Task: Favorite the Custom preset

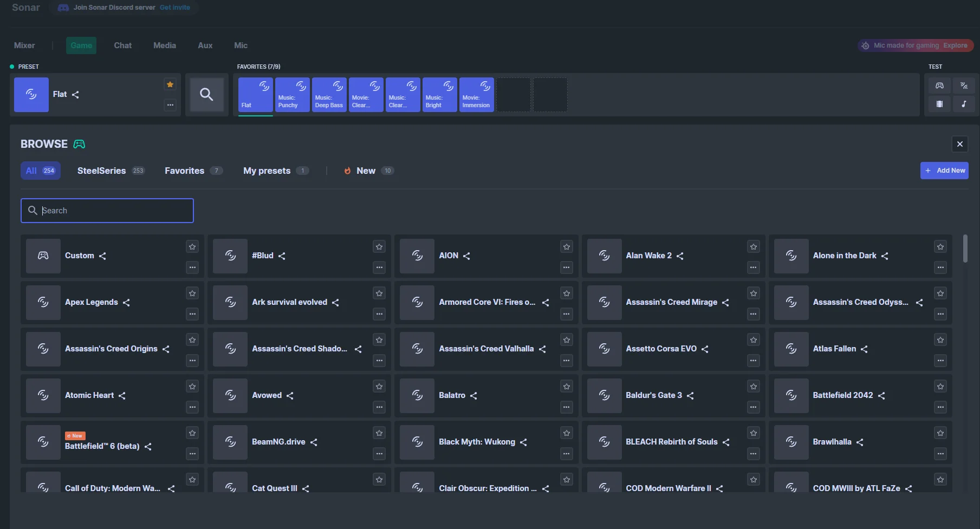Action: coord(192,247)
